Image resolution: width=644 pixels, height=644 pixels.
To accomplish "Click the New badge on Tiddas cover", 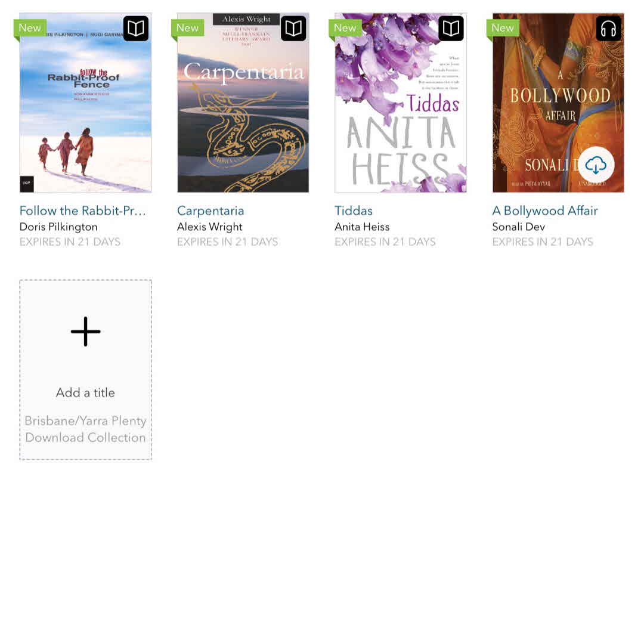I will point(345,28).
